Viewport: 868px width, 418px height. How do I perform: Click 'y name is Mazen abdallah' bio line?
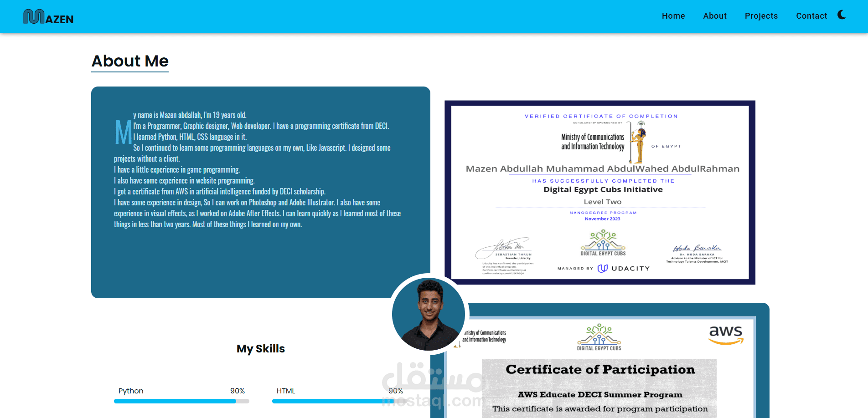(190, 115)
